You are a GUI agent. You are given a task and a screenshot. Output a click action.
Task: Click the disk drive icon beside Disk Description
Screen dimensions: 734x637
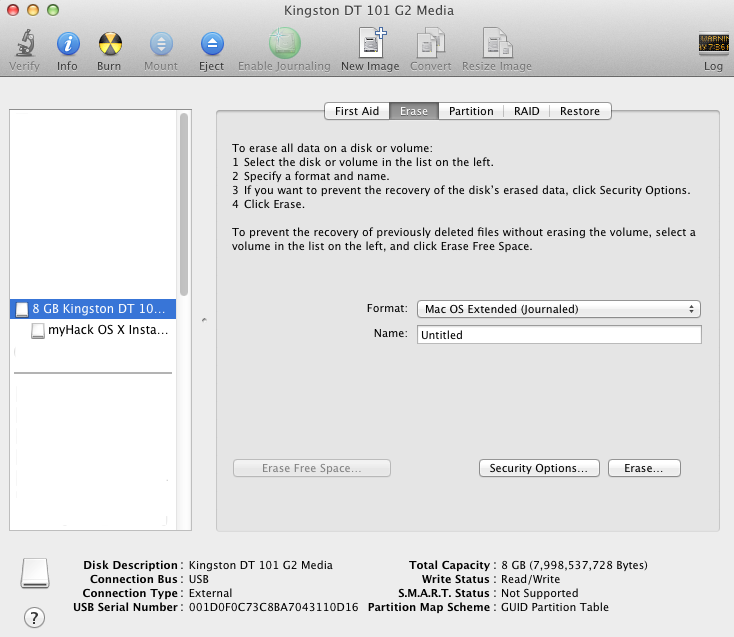[35, 573]
